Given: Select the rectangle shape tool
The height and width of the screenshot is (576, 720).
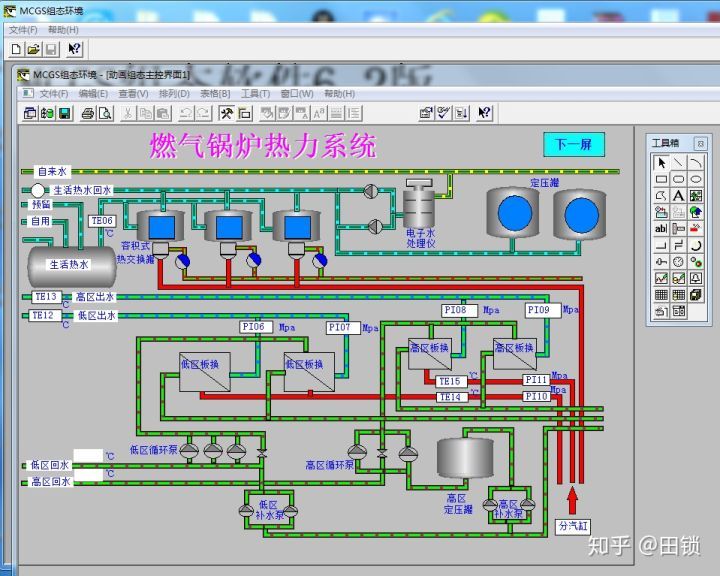Looking at the screenshot, I should click(661, 179).
